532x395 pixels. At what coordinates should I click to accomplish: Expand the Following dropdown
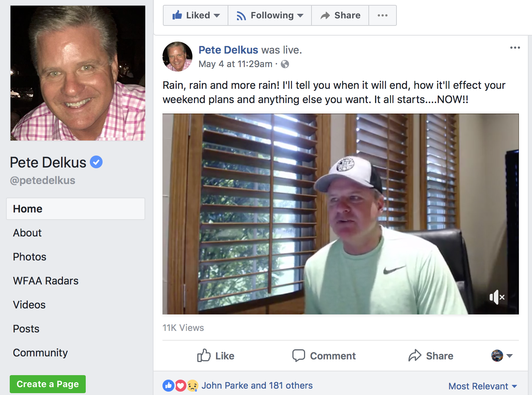point(270,15)
